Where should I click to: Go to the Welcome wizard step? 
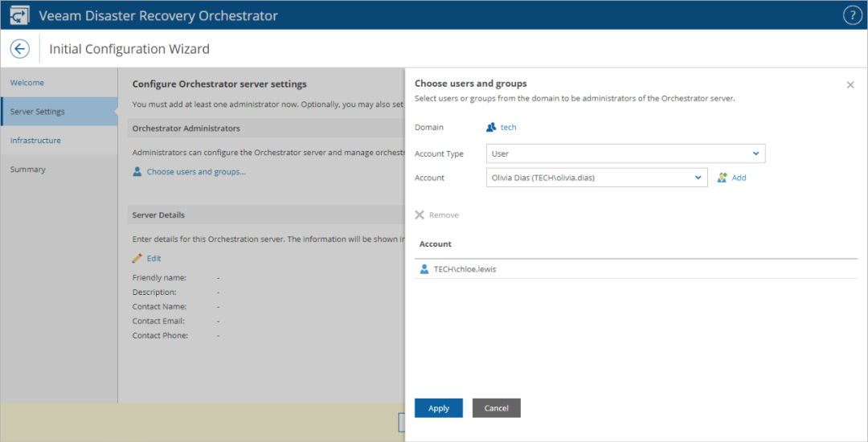pyautogui.click(x=27, y=83)
